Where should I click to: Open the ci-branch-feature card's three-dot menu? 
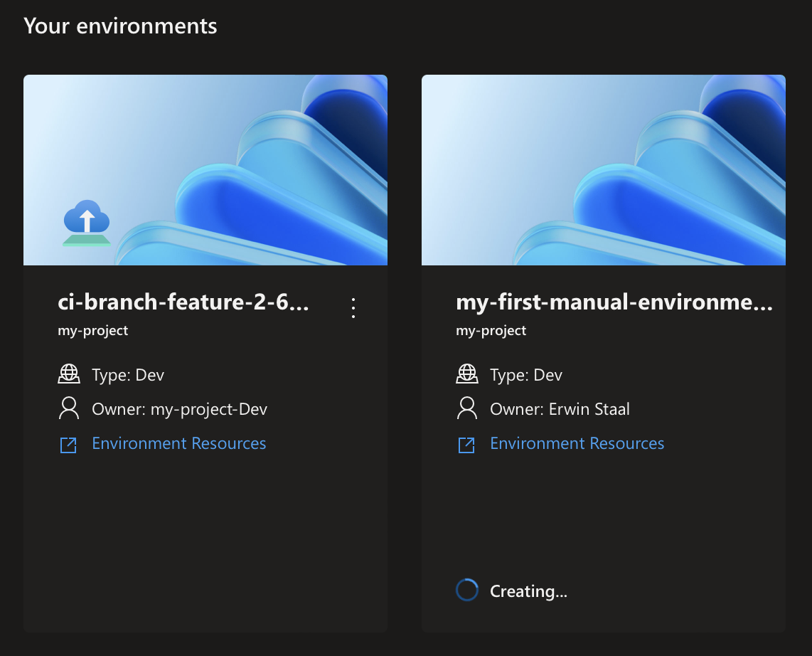coord(353,308)
